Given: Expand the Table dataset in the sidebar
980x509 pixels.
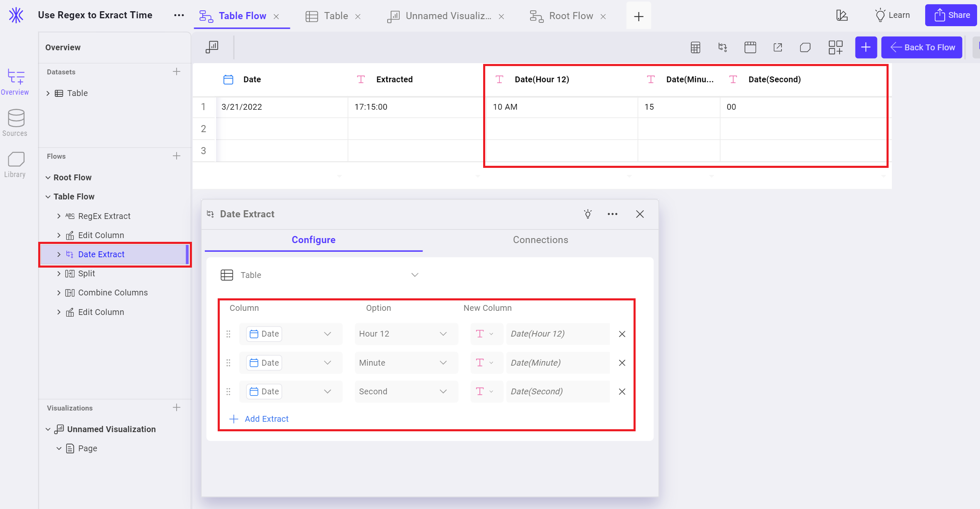Looking at the screenshot, I should click(48, 93).
